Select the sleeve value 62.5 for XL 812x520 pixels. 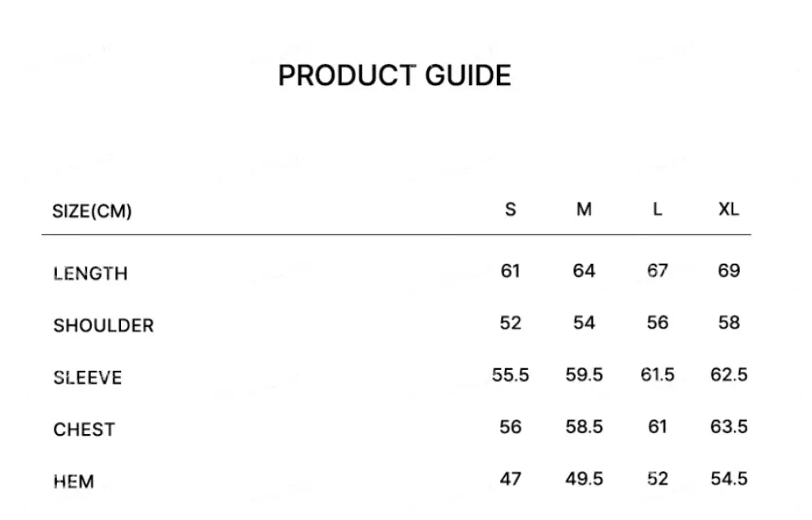tap(728, 375)
